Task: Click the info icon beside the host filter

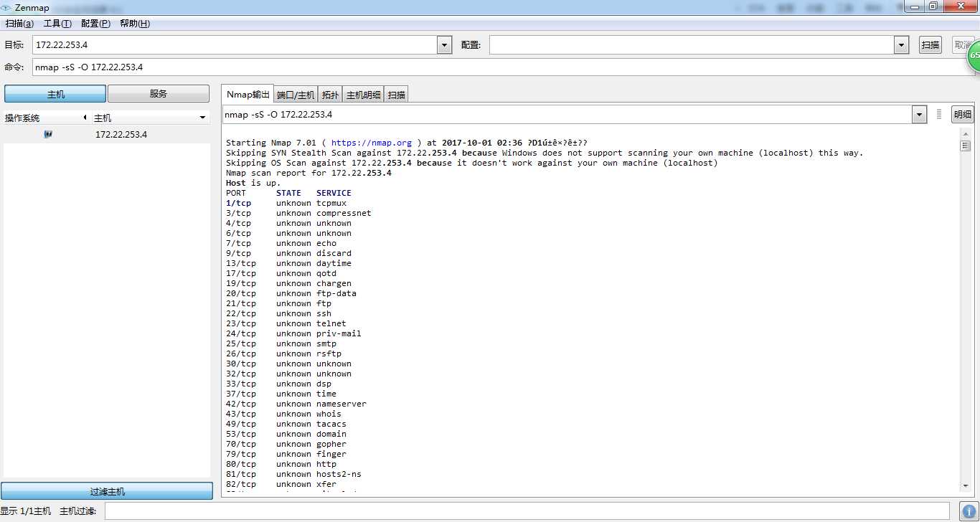Action: [x=968, y=511]
